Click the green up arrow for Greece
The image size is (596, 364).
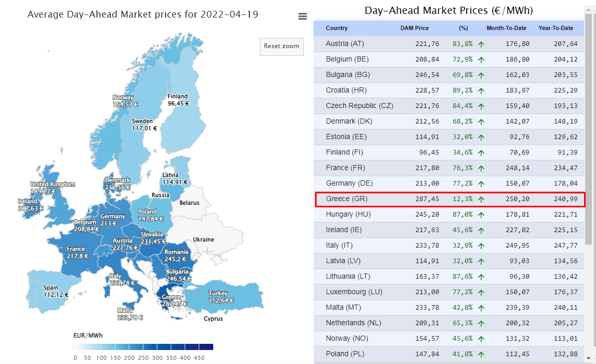point(481,199)
